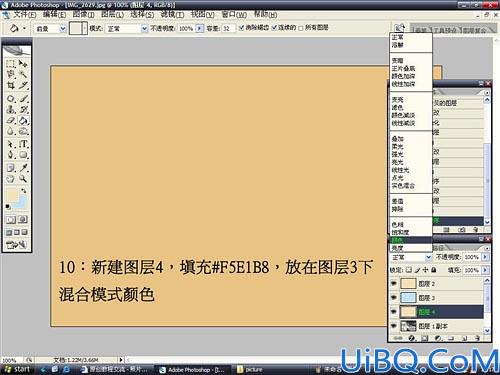Hide 图层 2 using its eye icon
Viewport: 500px width, 375px height.
394,283
